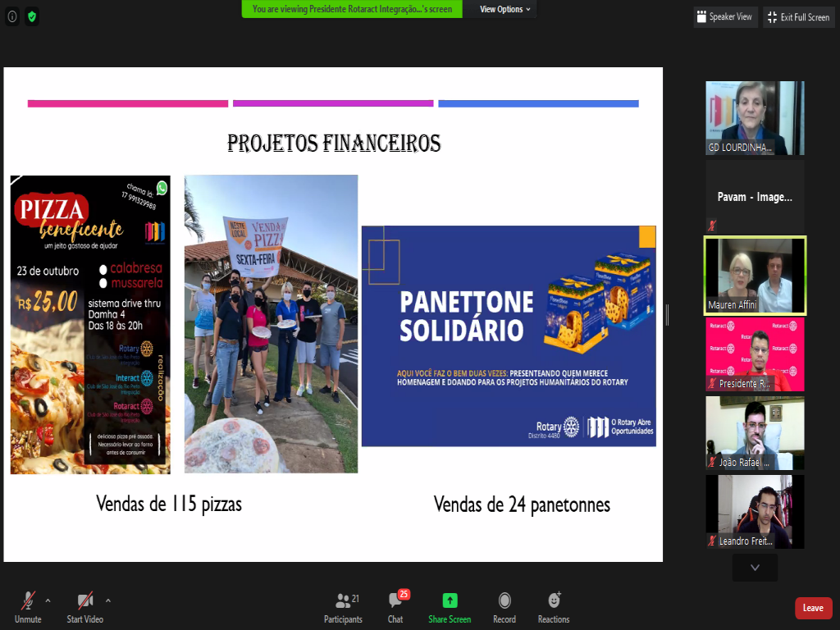
Task: Click the meeting info icon
Action: 12,16
